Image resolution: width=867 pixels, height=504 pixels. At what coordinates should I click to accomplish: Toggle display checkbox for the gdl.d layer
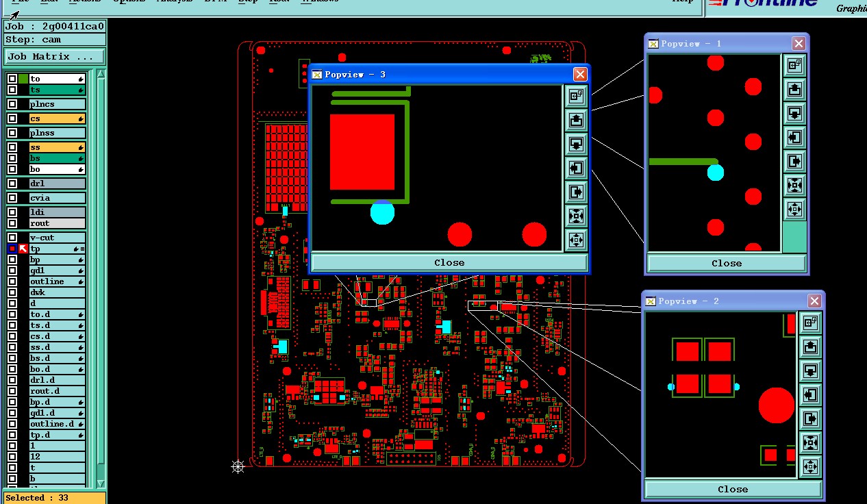point(12,413)
